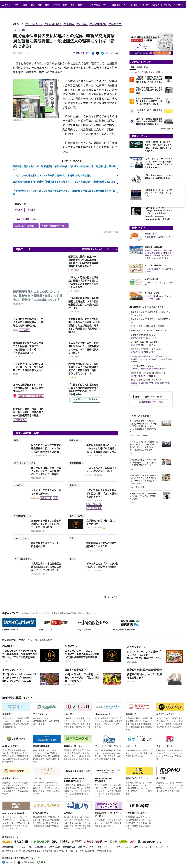The height and width of the screenshot is (868, 186).
Task: Open the Japan News logo
Action: (x=93, y=622)
